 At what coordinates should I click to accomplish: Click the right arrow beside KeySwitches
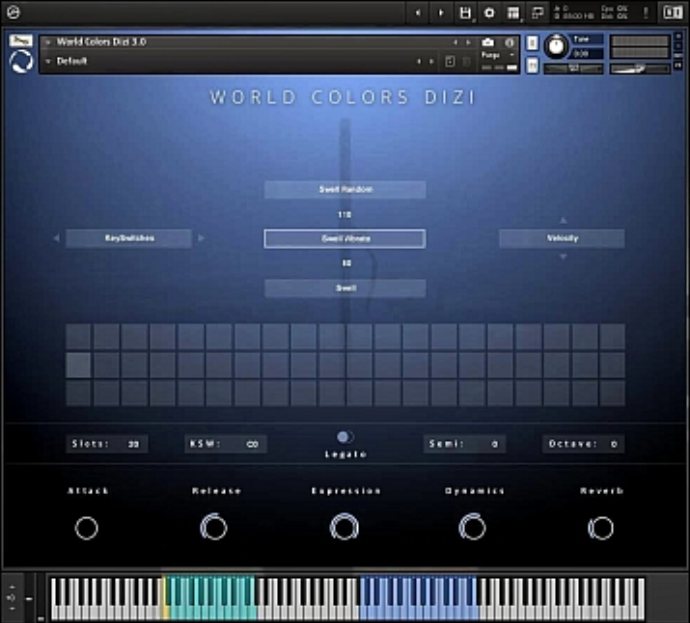coord(201,238)
